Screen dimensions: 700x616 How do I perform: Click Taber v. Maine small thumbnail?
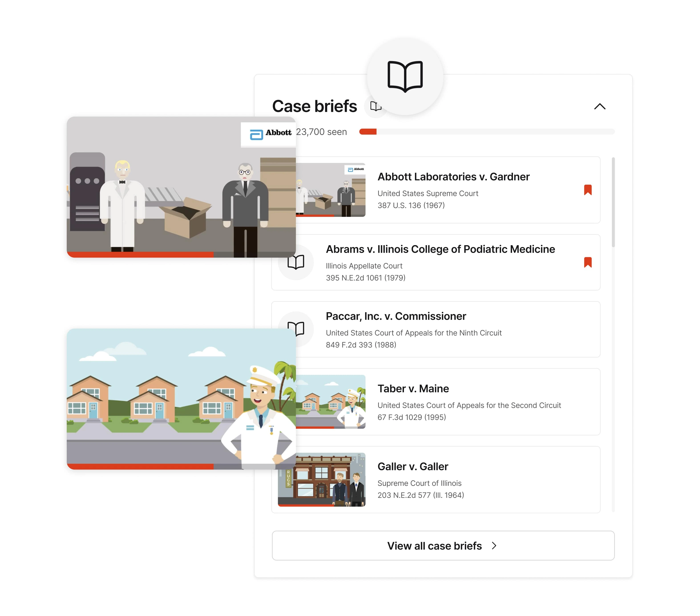331,402
